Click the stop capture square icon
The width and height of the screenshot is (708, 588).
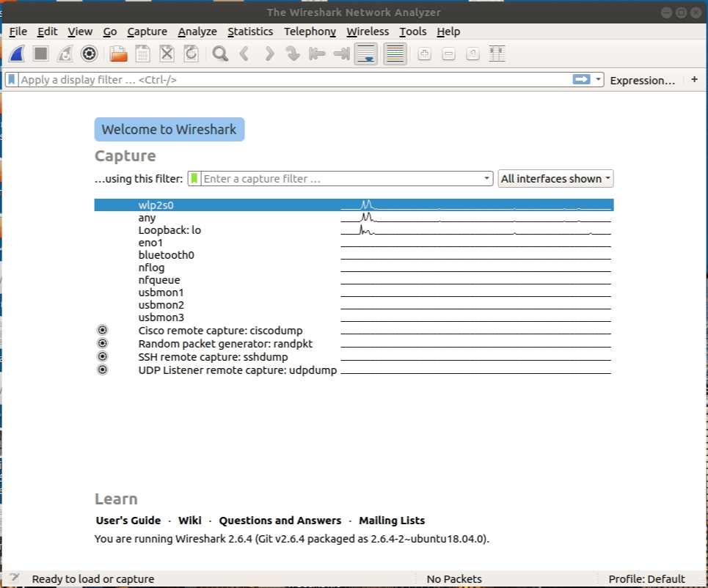[41, 54]
